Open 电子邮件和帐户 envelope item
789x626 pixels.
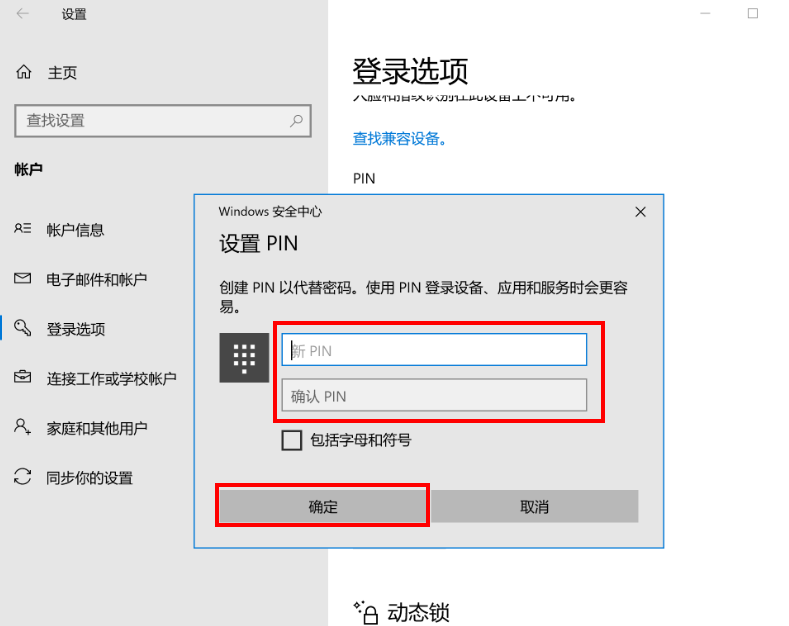pyautogui.click(x=96, y=279)
